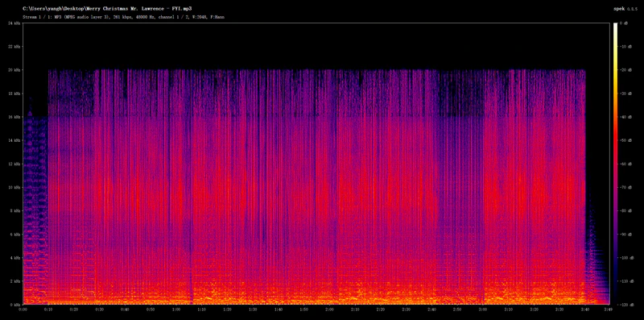Click the 0:40 time axis label

click(x=126, y=309)
